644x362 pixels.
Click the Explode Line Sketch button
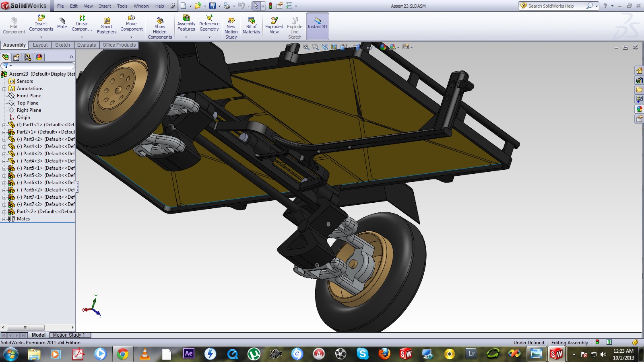pos(295,28)
